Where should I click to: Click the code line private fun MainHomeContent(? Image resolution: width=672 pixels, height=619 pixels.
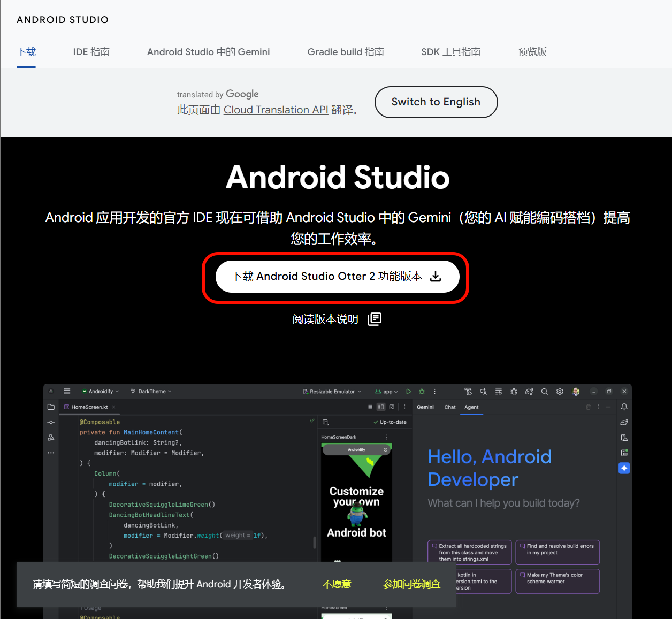[131, 432]
